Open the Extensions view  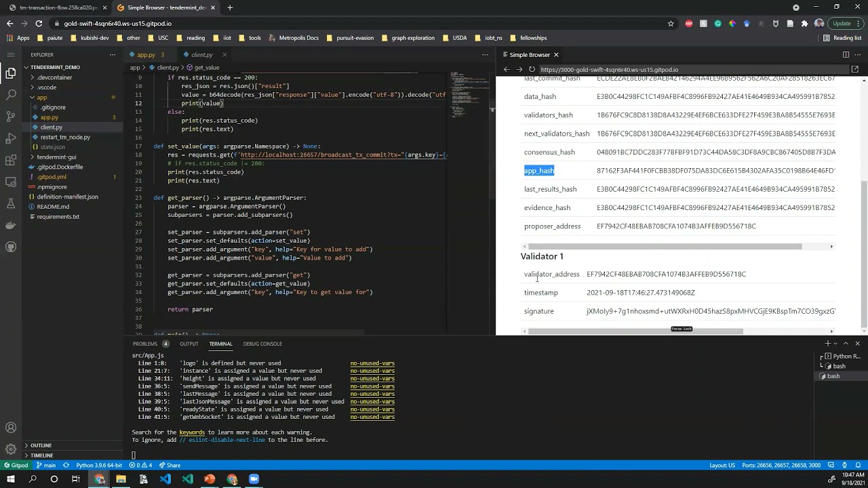pyautogui.click(x=11, y=160)
